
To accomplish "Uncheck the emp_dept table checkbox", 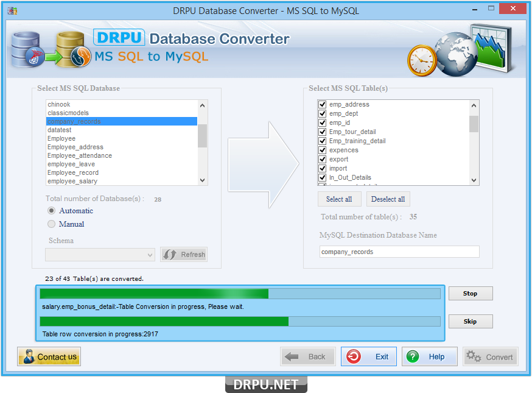I will tap(323, 113).
